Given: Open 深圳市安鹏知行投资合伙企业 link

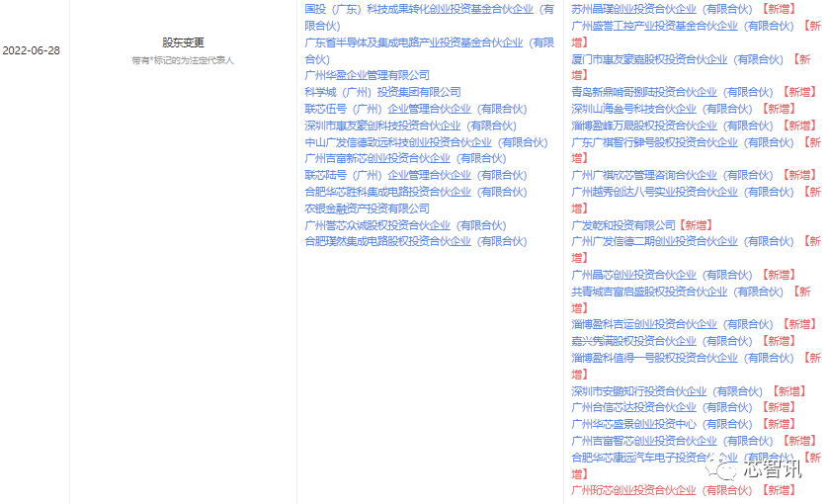Looking at the screenshot, I should click(x=667, y=391).
